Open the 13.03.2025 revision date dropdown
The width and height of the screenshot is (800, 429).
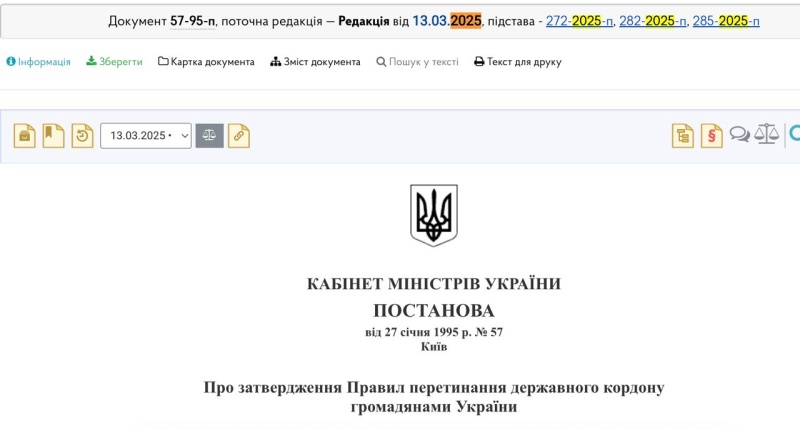(146, 135)
